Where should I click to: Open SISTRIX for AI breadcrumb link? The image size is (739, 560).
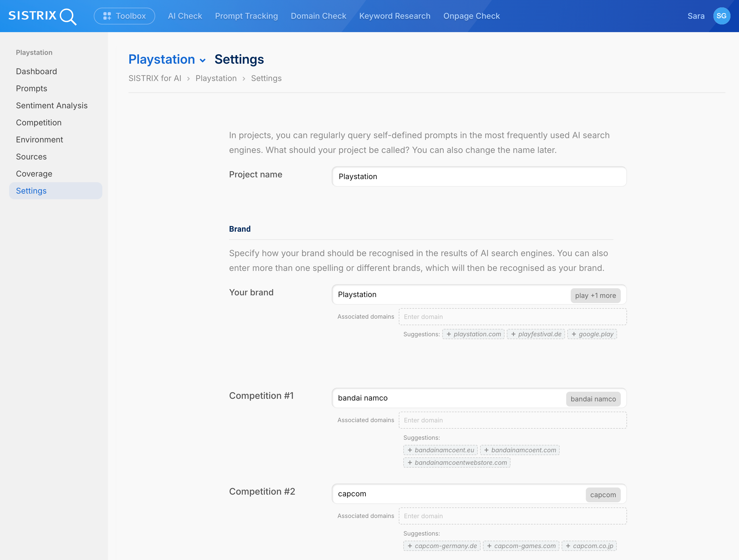pyautogui.click(x=155, y=78)
